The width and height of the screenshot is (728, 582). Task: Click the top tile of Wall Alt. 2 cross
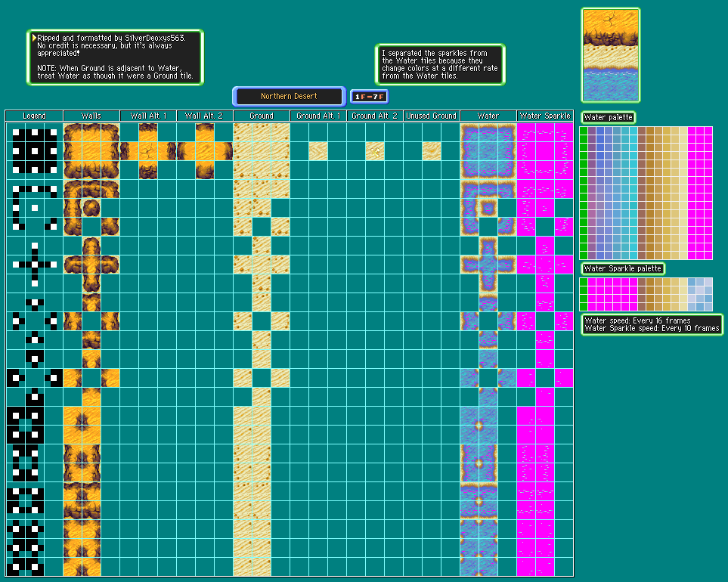pyautogui.click(x=205, y=132)
